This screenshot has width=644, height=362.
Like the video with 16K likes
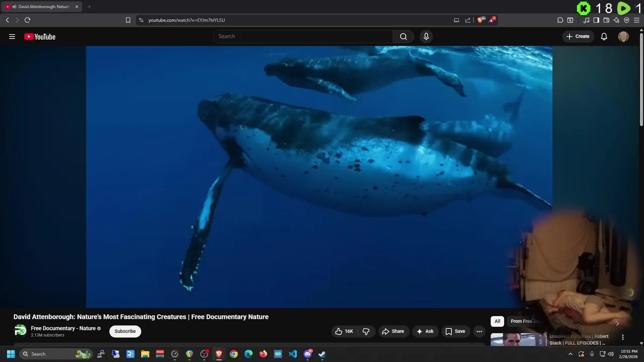click(344, 331)
